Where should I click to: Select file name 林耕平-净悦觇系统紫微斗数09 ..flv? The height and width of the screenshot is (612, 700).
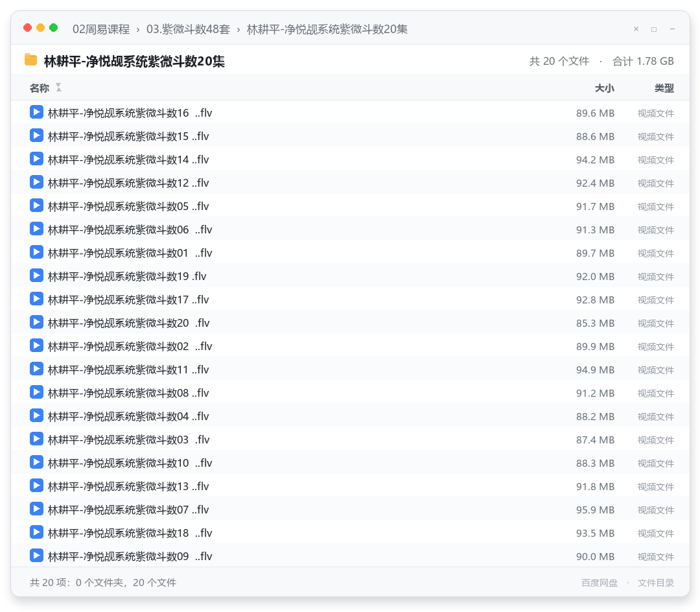[x=130, y=557]
